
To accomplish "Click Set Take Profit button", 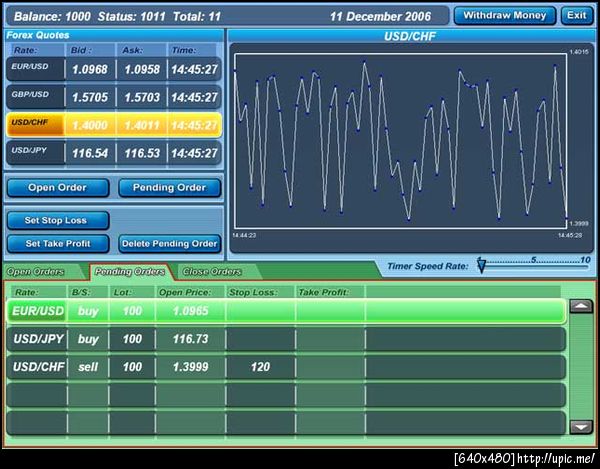I will click(58, 244).
